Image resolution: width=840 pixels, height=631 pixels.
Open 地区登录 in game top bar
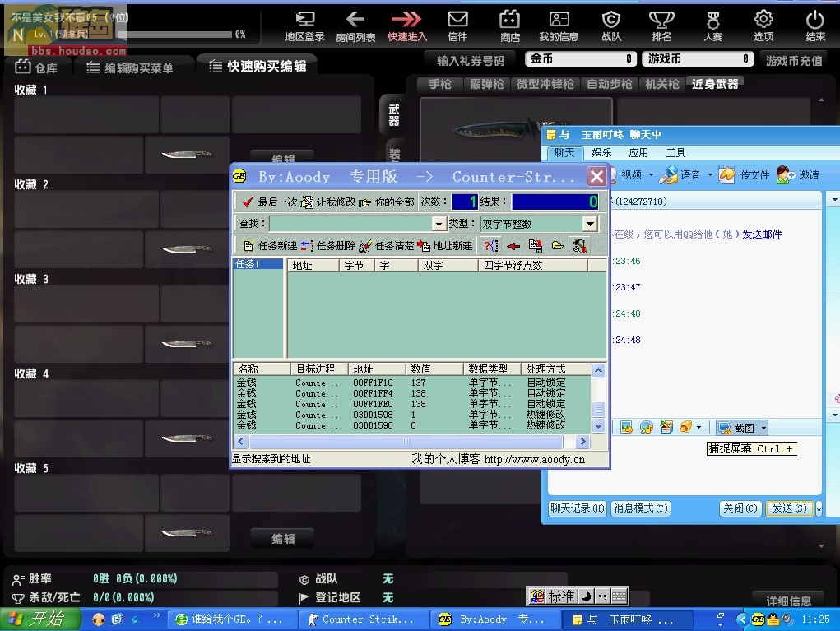(304, 26)
